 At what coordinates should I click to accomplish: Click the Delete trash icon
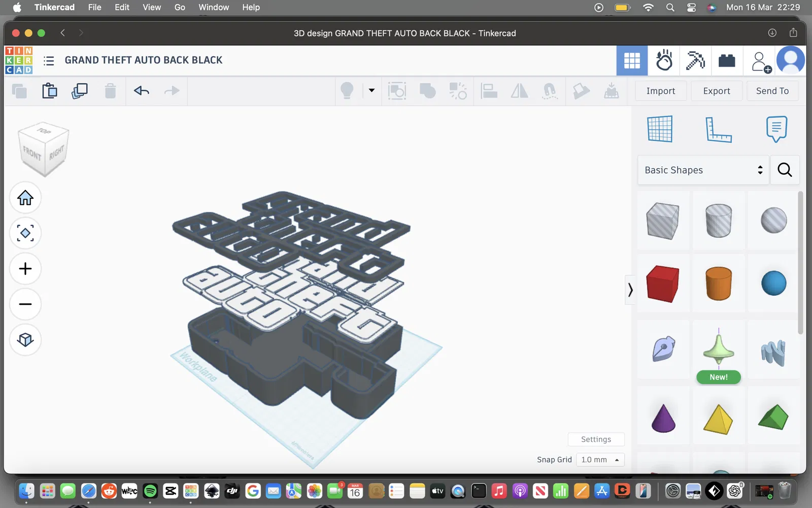point(110,91)
